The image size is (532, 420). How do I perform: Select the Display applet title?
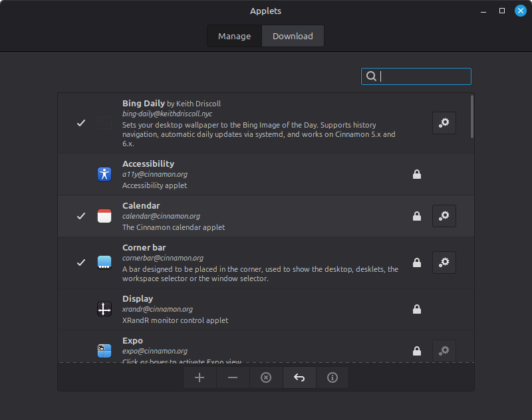click(x=138, y=298)
